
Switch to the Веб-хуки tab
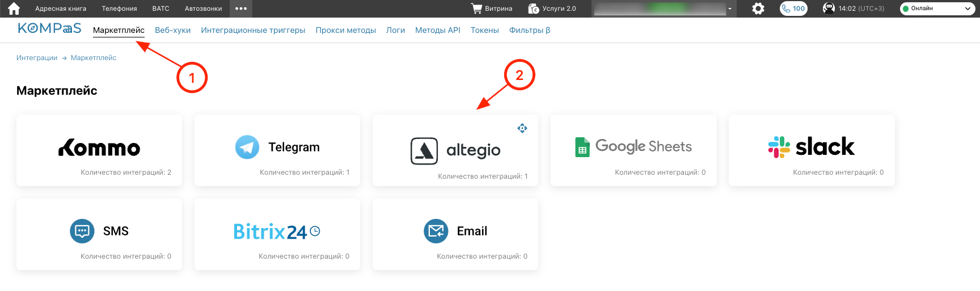tap(172, 31)
